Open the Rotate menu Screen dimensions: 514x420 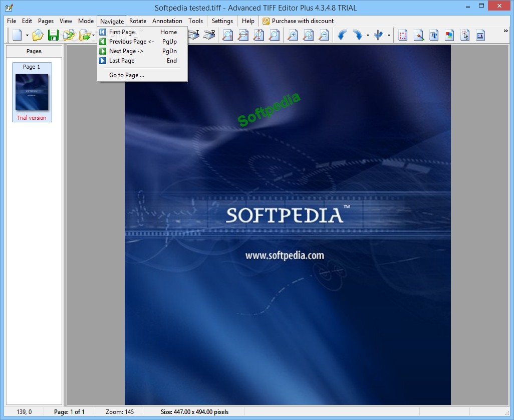(x=138, y=21)
